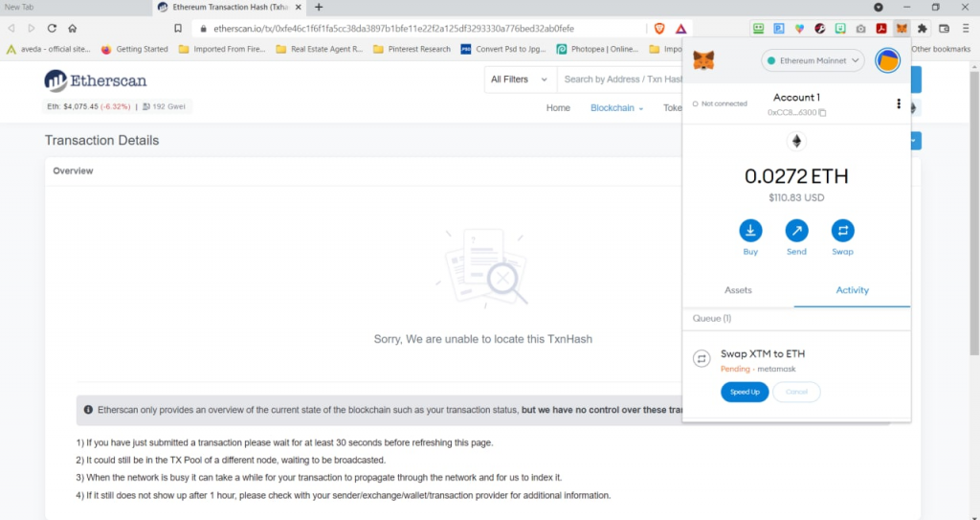Screen dimensions: 980x520
Task: Open aveda official site bookmark
Action: coord(49,49)
